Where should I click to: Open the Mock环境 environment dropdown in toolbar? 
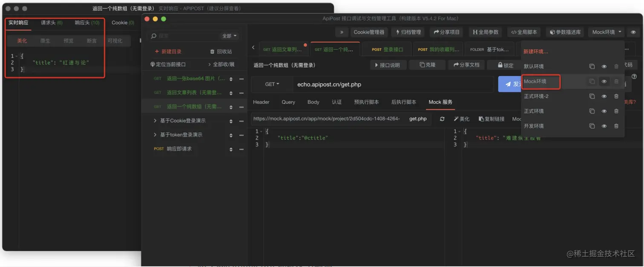point(607,32)
